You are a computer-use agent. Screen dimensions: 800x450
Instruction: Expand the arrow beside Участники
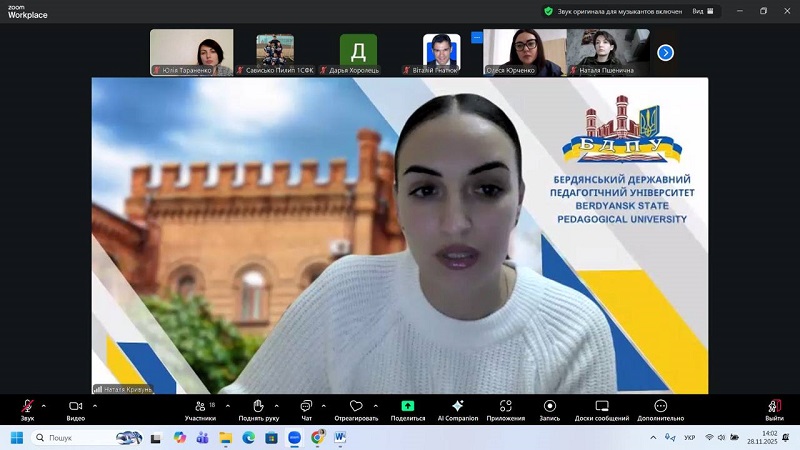coord(228,406)
